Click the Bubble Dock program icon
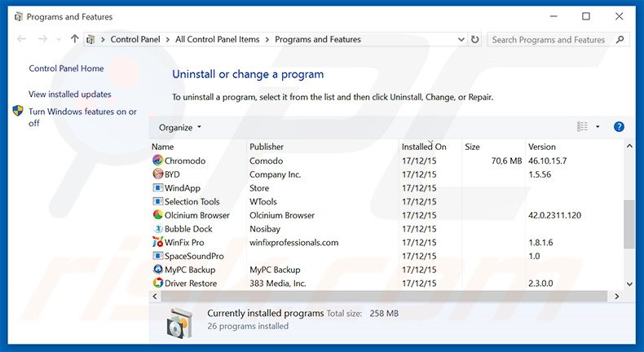This screenshot has width=644, height=352. point(157,228)
